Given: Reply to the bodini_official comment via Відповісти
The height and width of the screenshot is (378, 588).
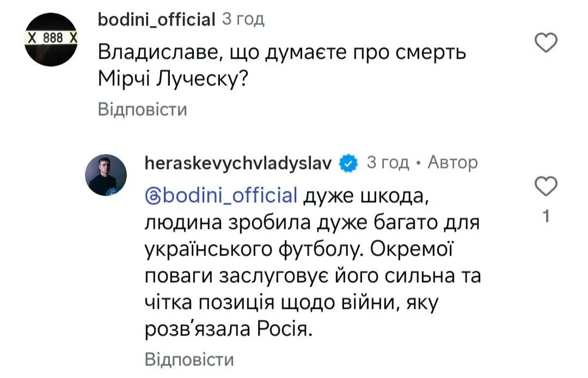Looking at the screenshot, I should click(x=143, y=109).
